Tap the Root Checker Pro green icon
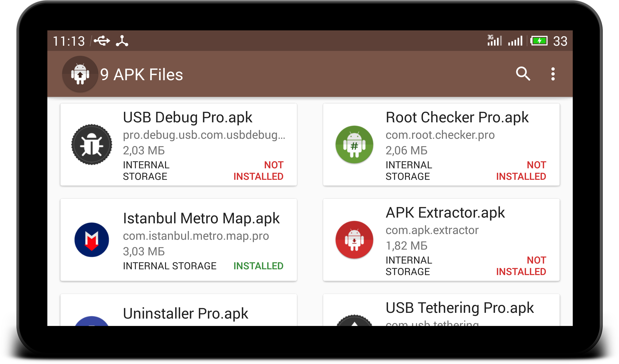This screenshot has width=619, height=364. click(354, 145)
